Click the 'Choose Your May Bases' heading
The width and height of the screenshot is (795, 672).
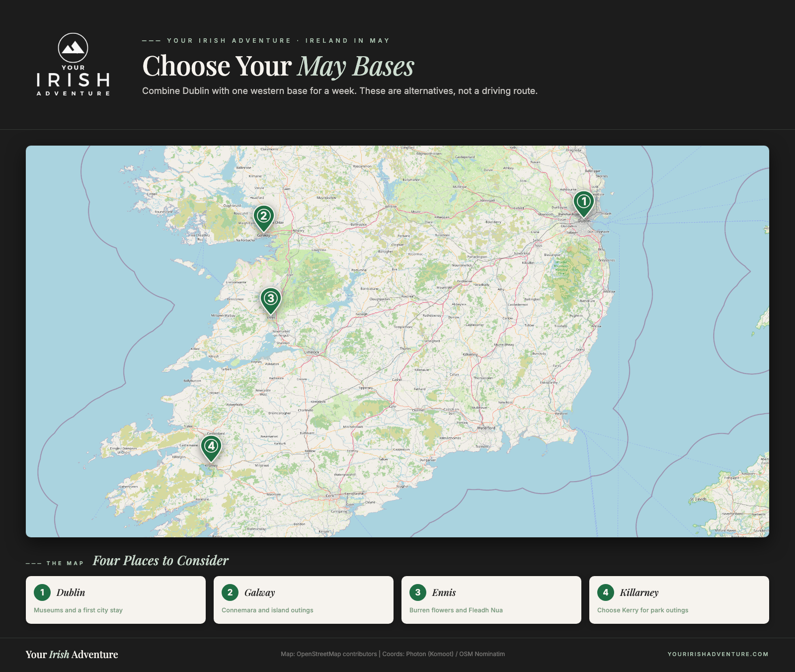point(278,66)
